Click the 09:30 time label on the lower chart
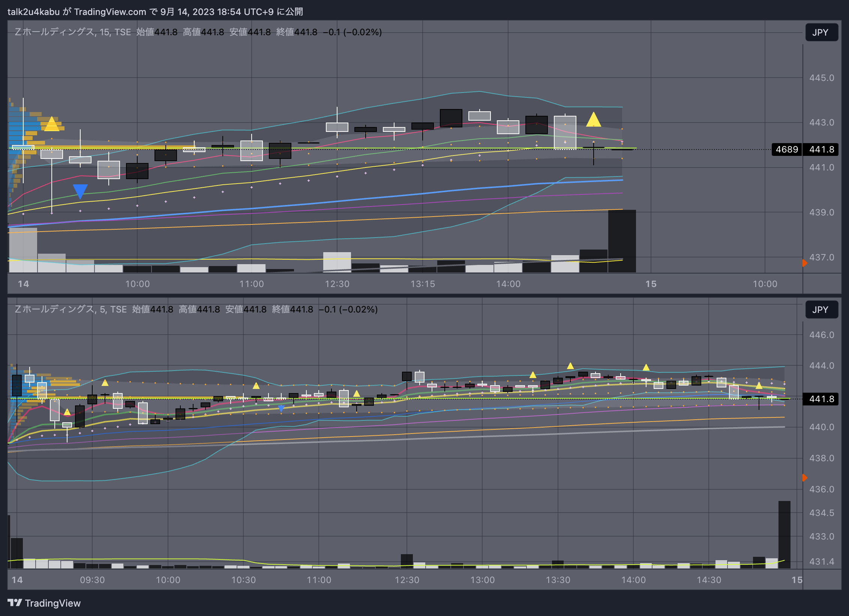Image resolution: width=849 pixels, height=616 pixels. pyautogui.click(x=92, y=580)
